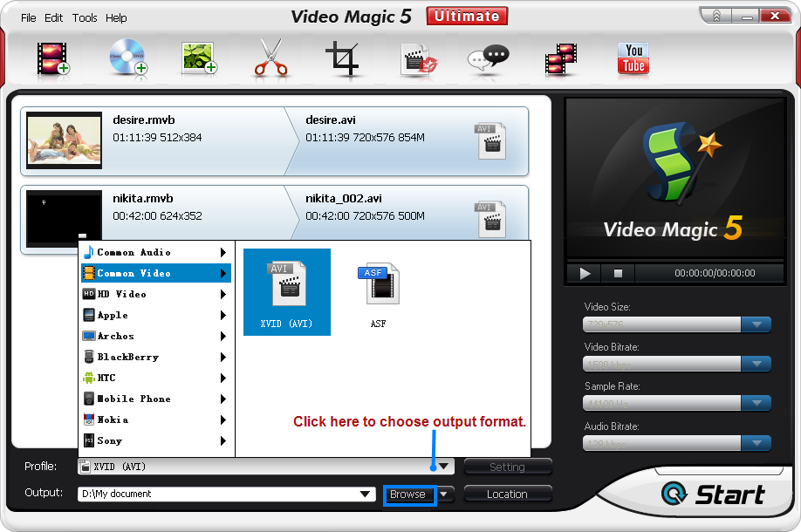This screenshot has width=801, height=532.
Task: Open the Common Audio category
Action: coord(156,252)
